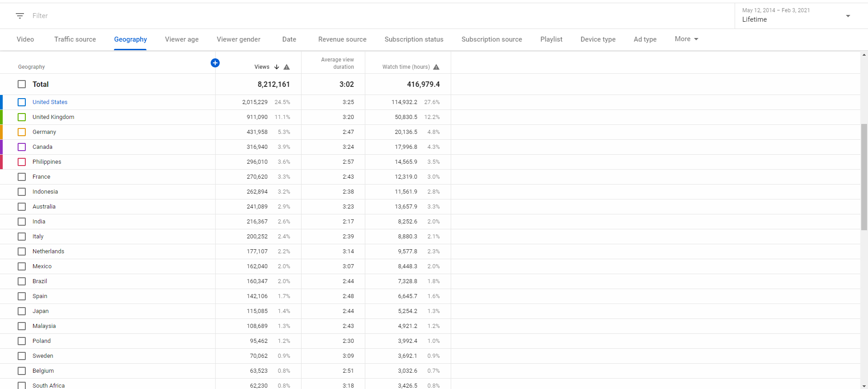868x389 pixels.
Task: Click the Canada row label
Action: click(42, 147)
